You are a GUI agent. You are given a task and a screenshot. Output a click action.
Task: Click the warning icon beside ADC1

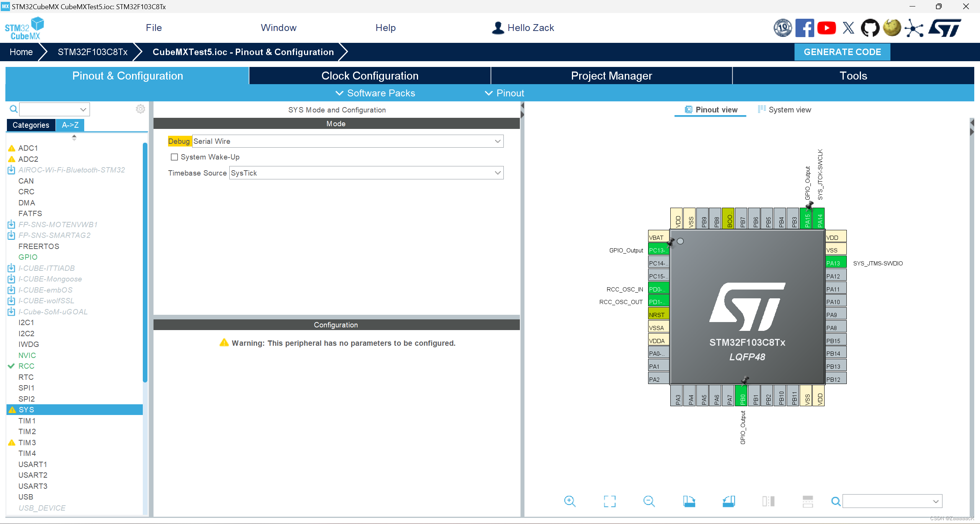click(12, 148)
